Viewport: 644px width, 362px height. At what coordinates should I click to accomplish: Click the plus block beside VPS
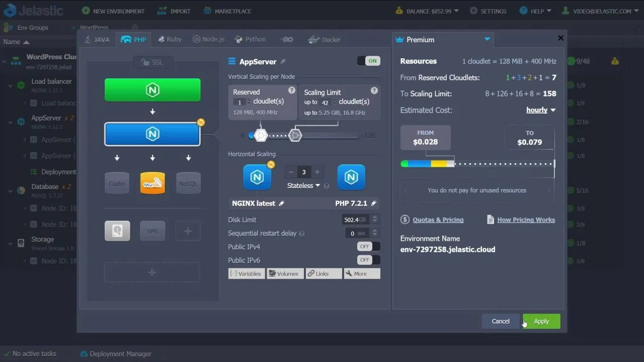click(188, 231)
